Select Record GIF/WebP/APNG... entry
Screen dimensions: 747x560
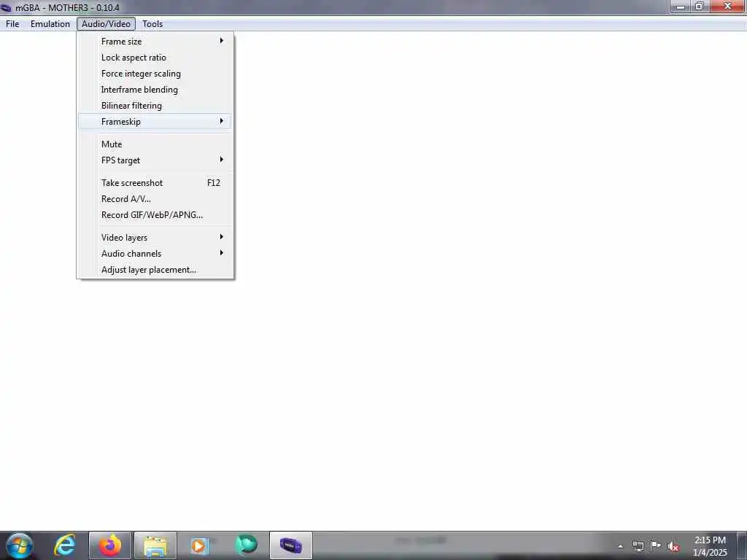click(x=155, y=215)
